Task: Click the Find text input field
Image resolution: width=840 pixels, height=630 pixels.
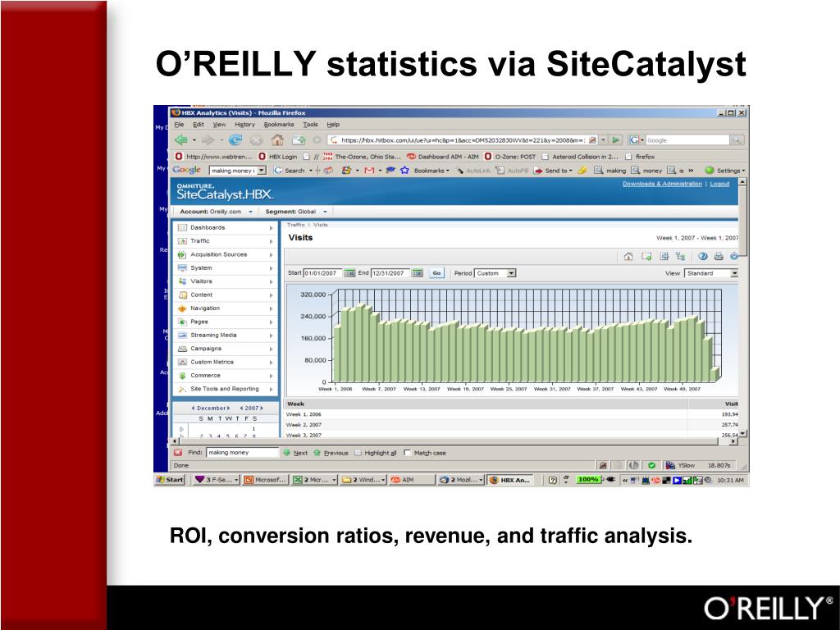Action: 243,453
